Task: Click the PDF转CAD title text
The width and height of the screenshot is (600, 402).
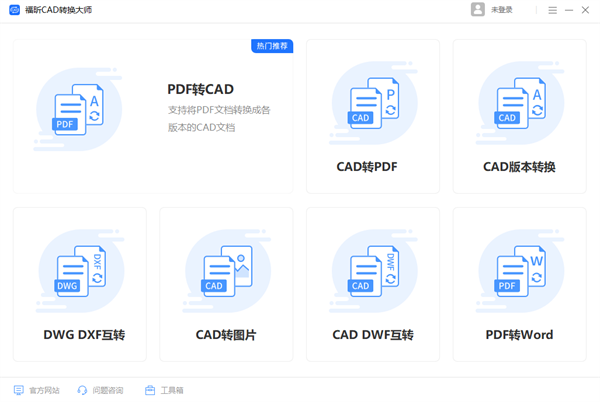Action: point(201,90)
